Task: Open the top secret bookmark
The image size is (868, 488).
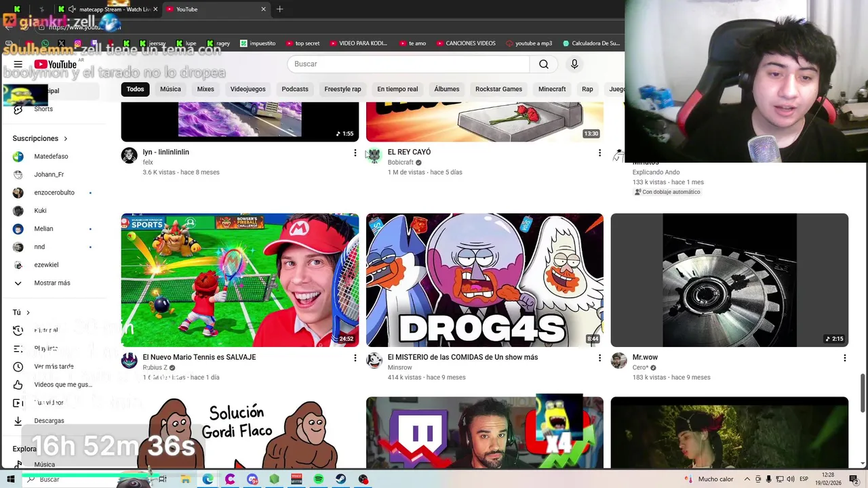Action: 302,43
